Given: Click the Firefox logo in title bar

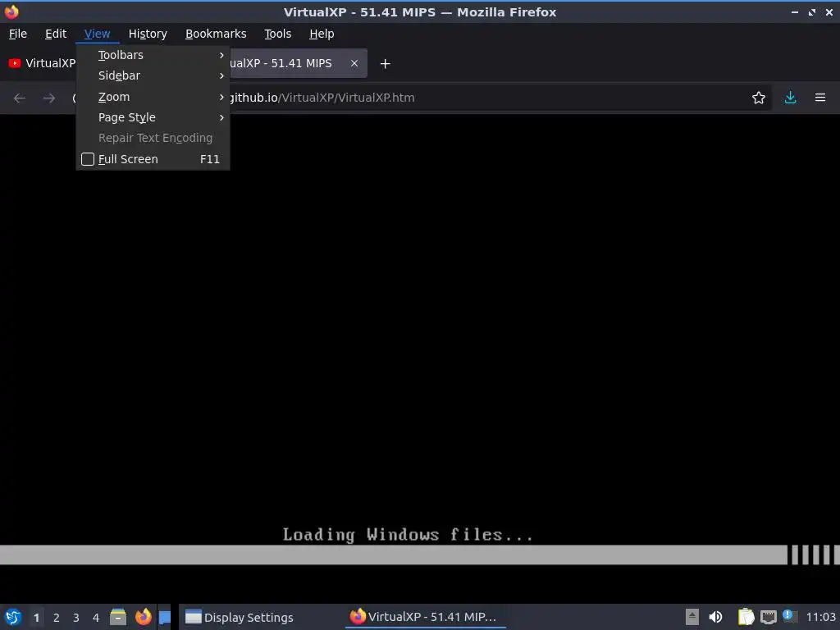Looking at the screenshot, I should click(11, 11).
